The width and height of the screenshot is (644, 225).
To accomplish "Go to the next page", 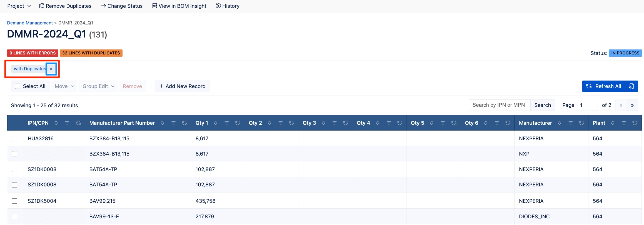I will point(632,105).
